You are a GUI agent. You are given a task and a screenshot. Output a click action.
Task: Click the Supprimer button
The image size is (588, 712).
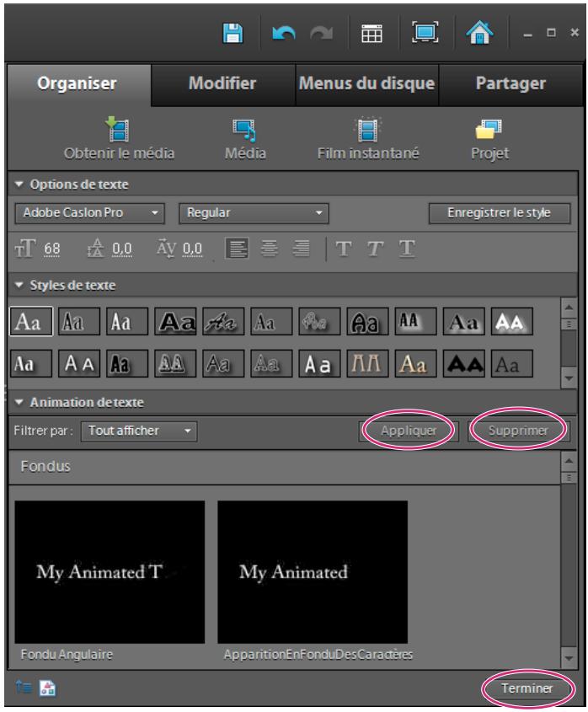click(x=518, y=431)
